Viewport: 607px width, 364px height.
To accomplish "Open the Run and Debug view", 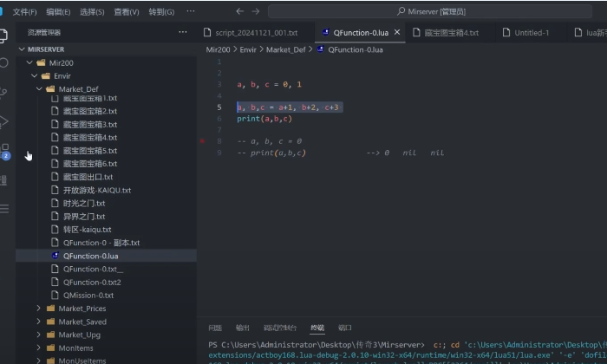I will 7,121.
